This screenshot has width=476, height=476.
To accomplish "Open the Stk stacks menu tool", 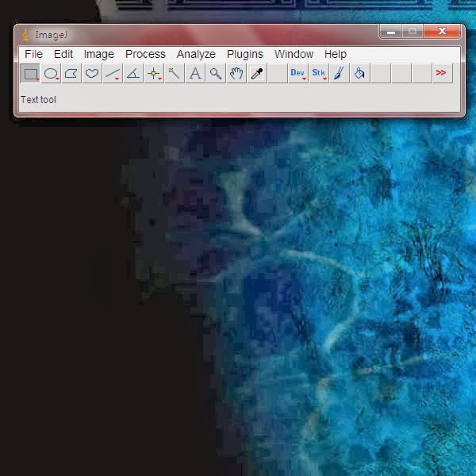I will (319, 73).
